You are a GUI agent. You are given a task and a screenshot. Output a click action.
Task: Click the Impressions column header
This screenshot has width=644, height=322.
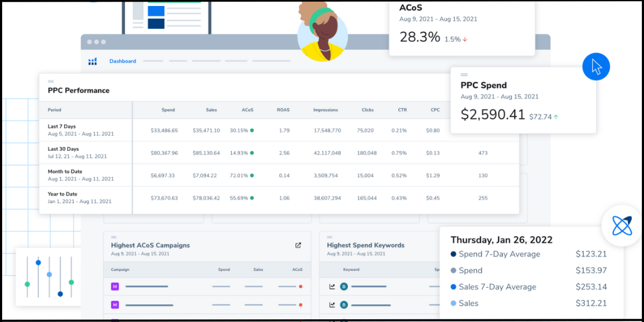pos(325,110)
